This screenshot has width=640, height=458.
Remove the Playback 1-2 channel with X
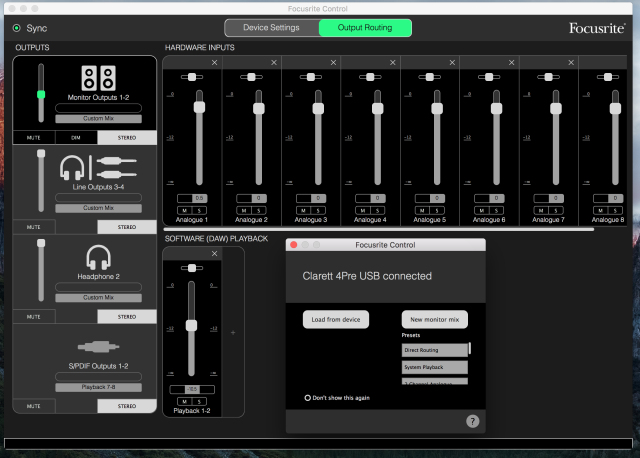coord(214,254)
